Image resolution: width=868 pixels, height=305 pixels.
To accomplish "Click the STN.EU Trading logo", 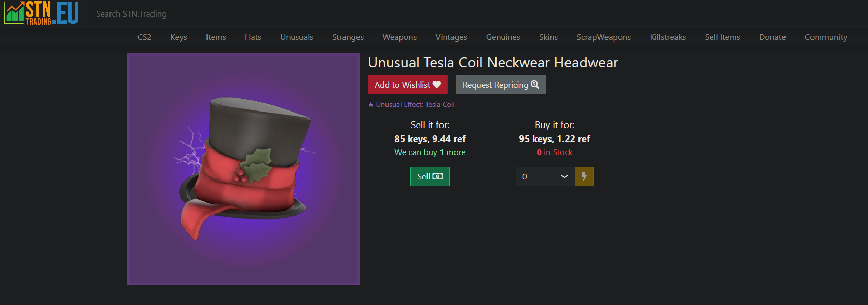I will [x=41, y=13].
